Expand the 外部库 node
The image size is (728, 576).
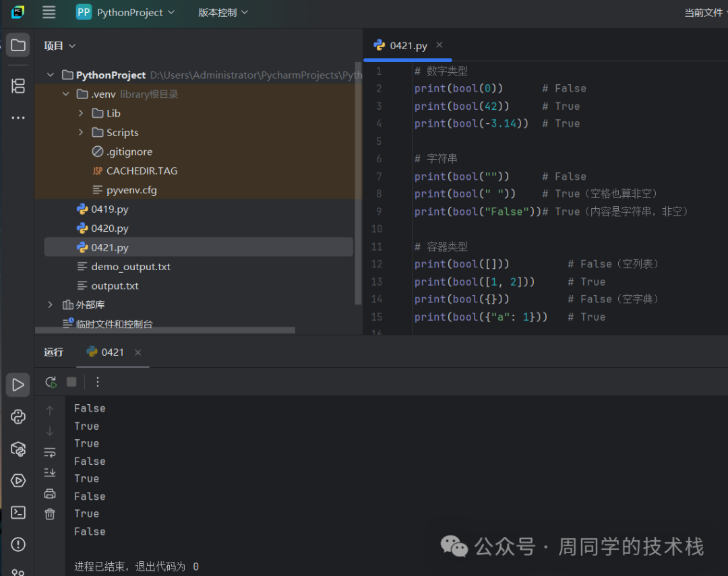point(50,305)
